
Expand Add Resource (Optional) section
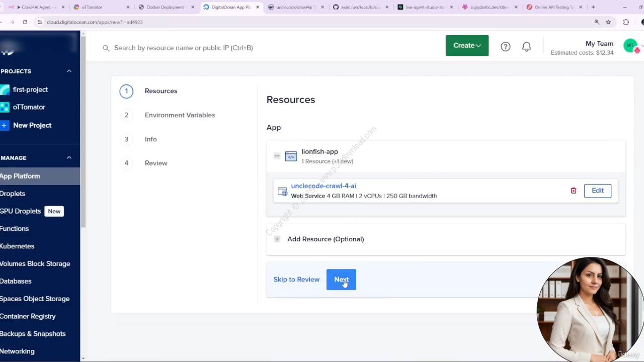coord(277,239)
